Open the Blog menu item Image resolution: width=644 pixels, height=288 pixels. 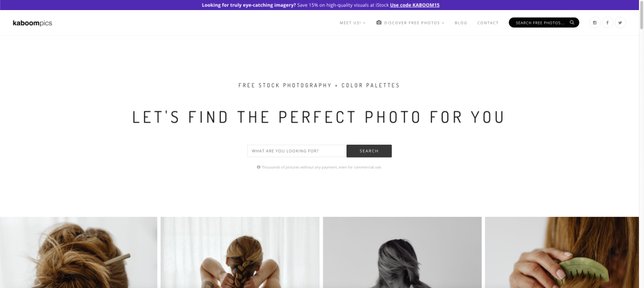[461, 23]
